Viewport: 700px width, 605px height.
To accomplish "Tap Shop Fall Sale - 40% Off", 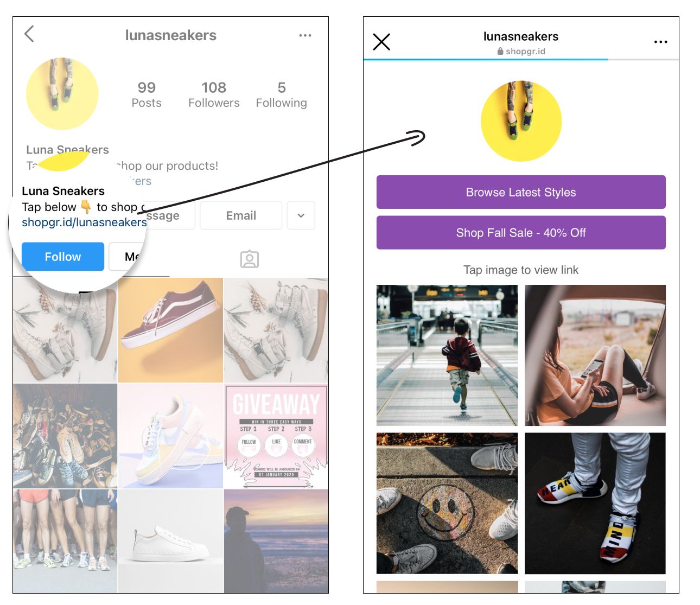I will point(521,233).
